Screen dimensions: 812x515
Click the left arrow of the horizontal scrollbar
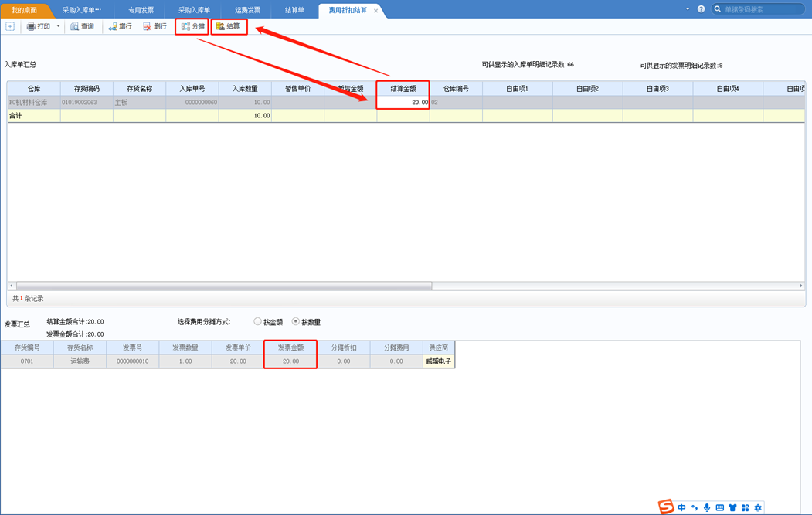pos(12,286)
